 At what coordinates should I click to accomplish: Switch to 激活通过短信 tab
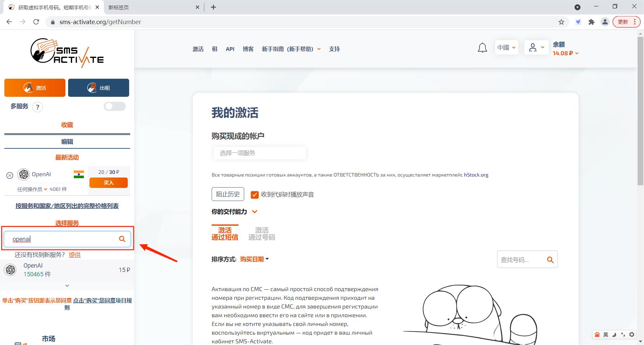pyautogui.click(x=225, y=233)
